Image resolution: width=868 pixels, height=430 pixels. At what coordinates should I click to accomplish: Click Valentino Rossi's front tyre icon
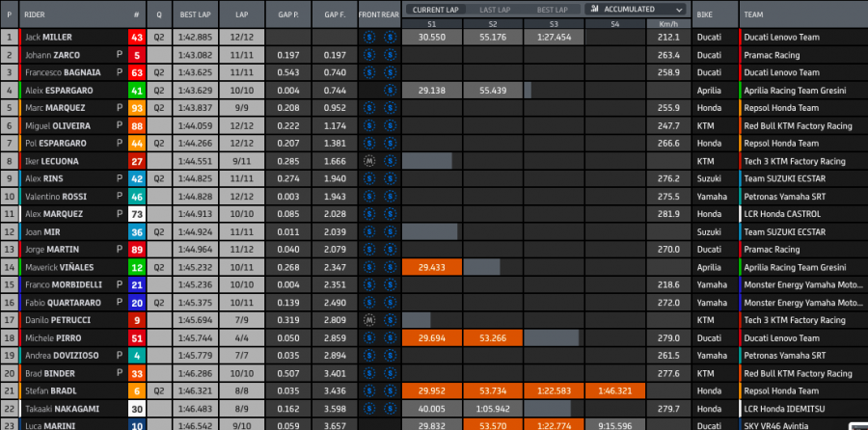(369, 196)
